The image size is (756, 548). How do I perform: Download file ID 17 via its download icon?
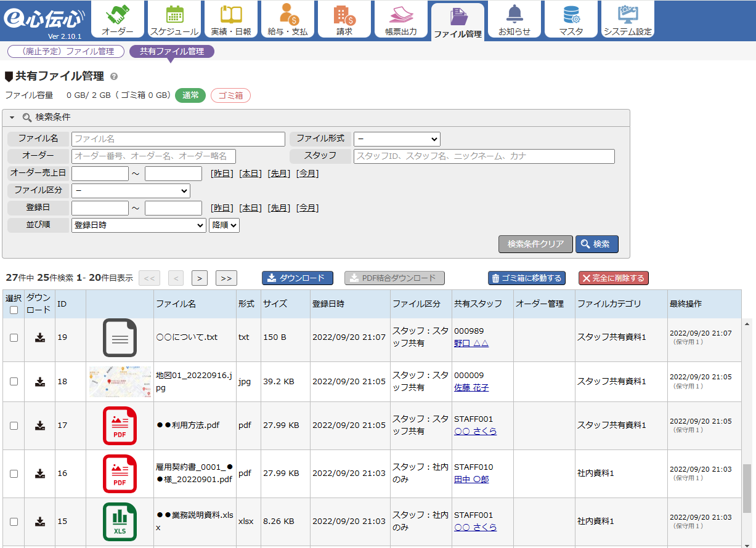(40, 425)
